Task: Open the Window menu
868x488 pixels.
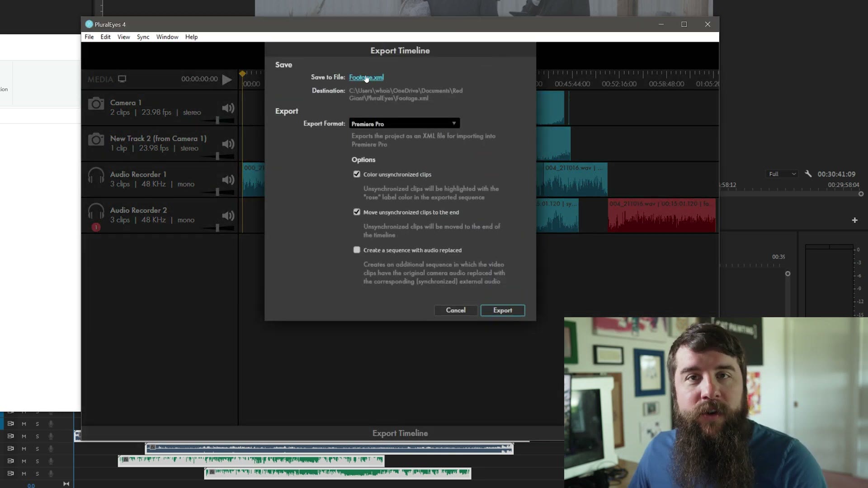Action: coord(167,37)
